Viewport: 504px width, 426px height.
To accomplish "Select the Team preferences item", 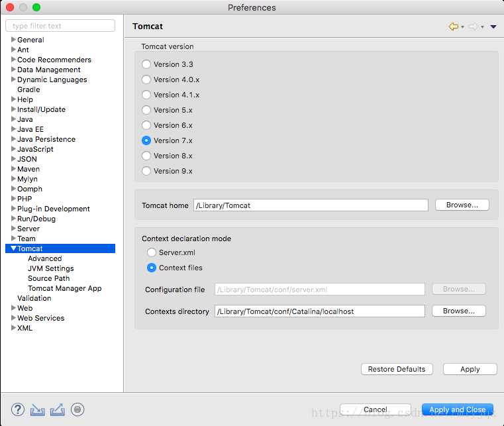I will click(26, 239).
